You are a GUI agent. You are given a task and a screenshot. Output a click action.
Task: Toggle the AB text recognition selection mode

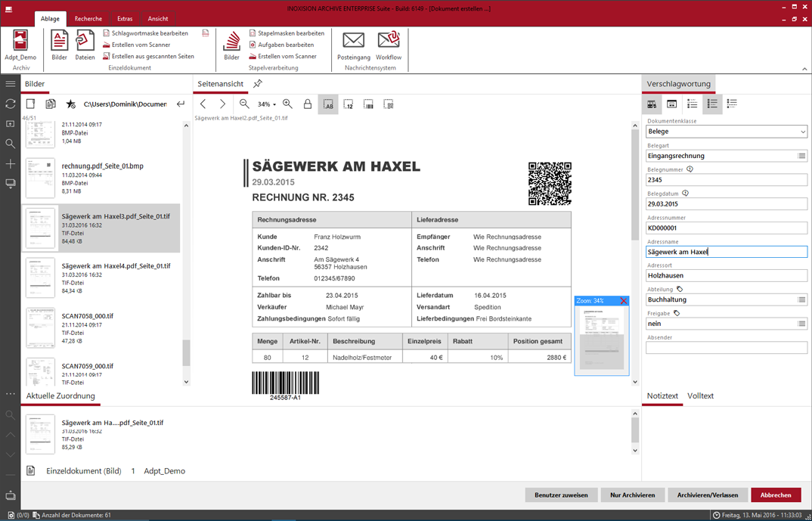328,104
